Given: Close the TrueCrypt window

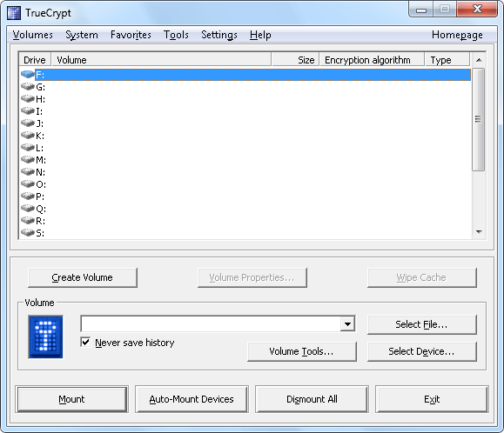Looking at the screenshot, I should pyautogui.click(x=477, y=10).
